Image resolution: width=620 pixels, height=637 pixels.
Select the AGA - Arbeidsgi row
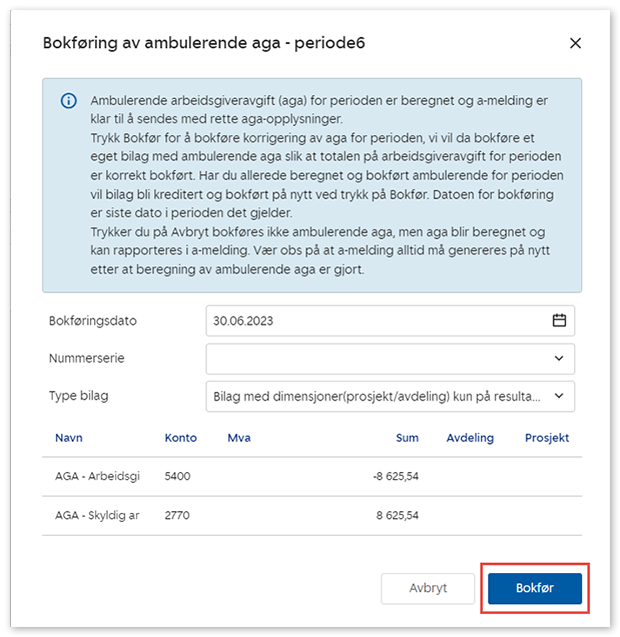tap(97, 476)
